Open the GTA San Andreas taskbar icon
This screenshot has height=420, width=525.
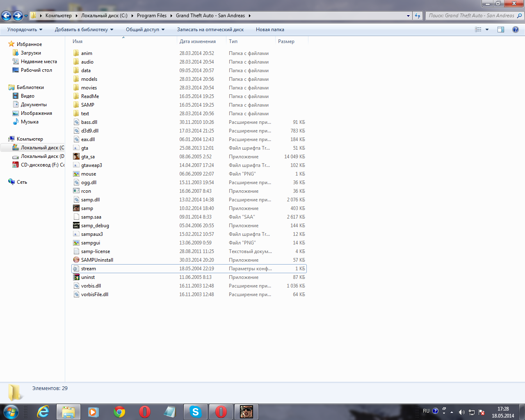coord(247,412)
